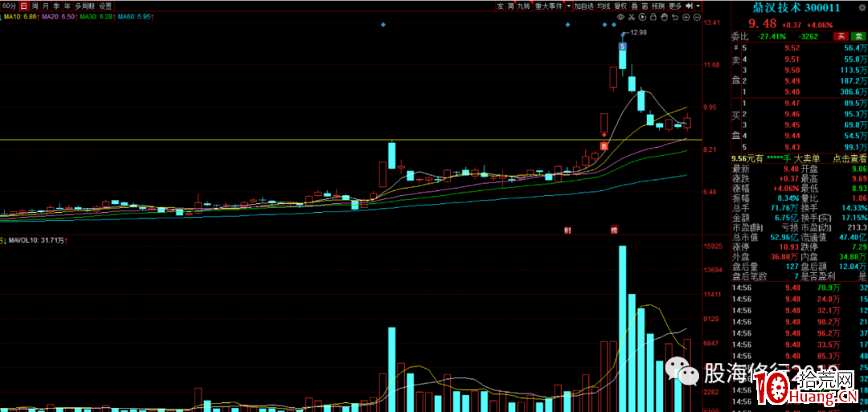The image size is (868, 412).
Task: Select the 月 monthly period tab
Action: (45, 6)
